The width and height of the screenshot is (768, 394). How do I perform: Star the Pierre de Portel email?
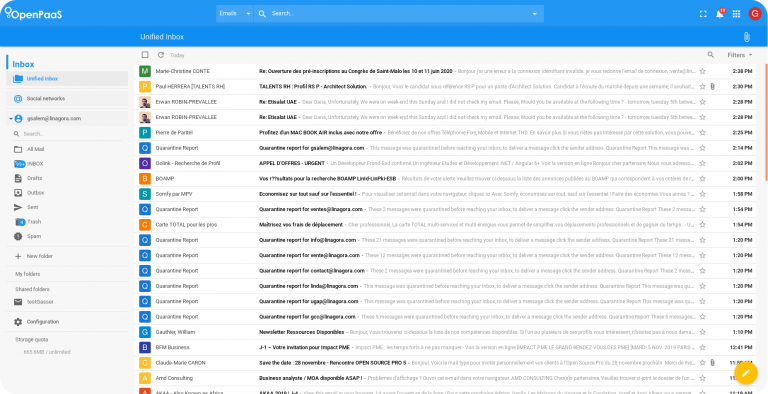pos(702,132)
